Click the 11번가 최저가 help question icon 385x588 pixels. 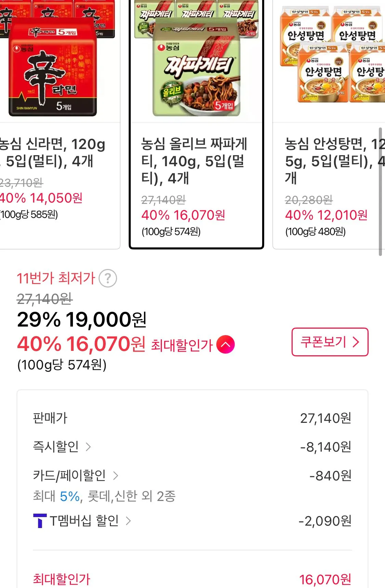click(x=108, y=279)
